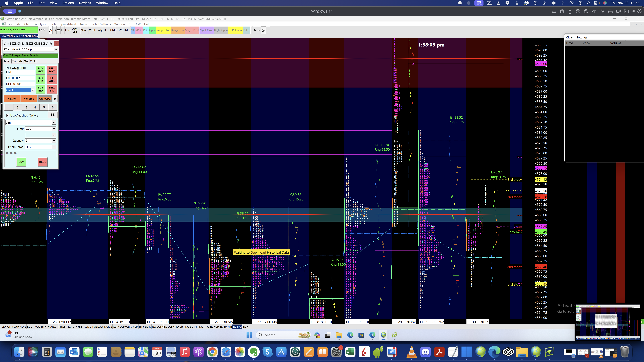644x362 pixels.
Task: Toggle the M button beside CancelAll
Action: [x=55, y=99]
